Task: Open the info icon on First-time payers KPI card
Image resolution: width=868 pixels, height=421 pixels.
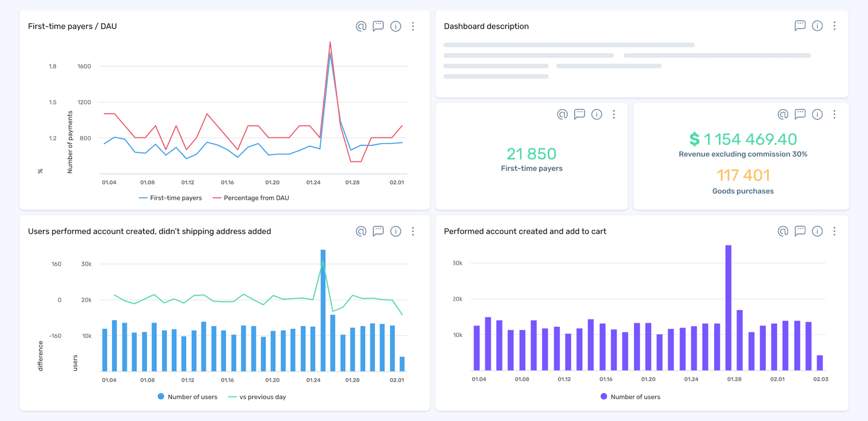Action: tap(597, 114)
